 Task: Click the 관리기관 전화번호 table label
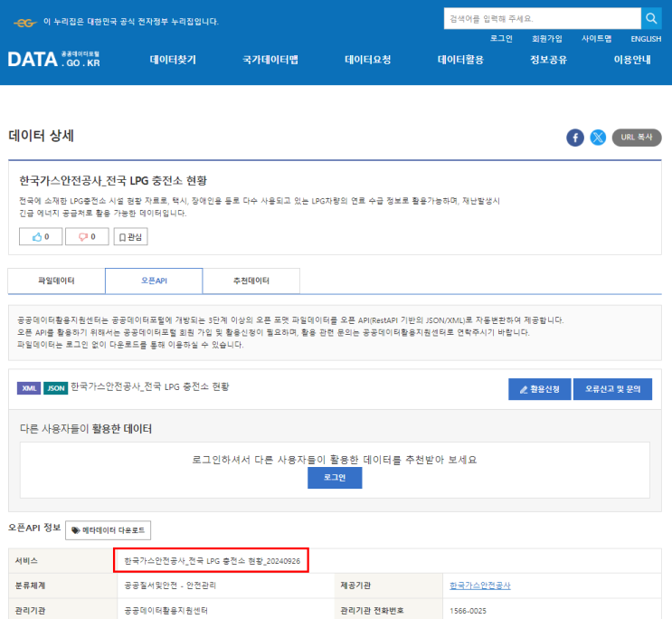[x=372, y=611]
